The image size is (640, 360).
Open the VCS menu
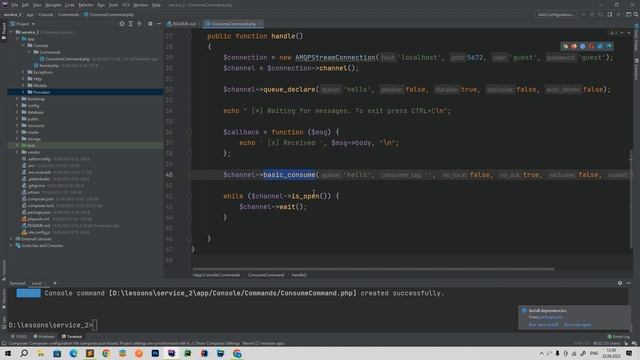[126, 5]
